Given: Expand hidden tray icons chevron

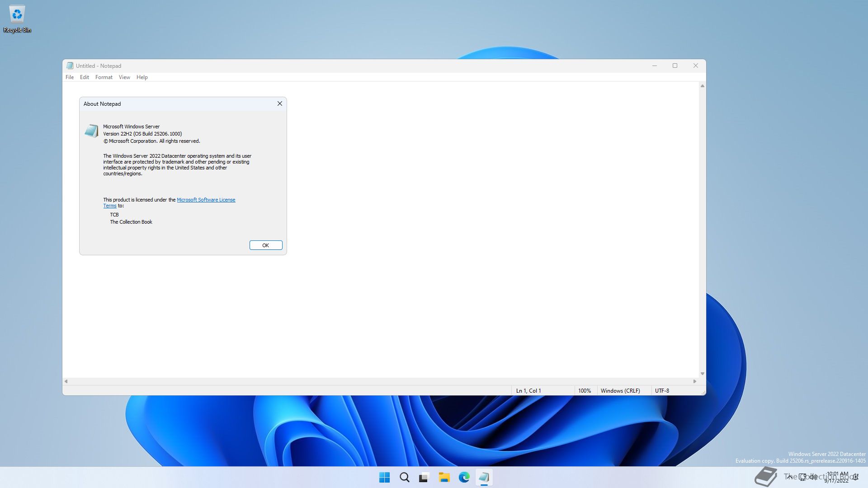Looking at the screenshot, I should tap(789, 477).
